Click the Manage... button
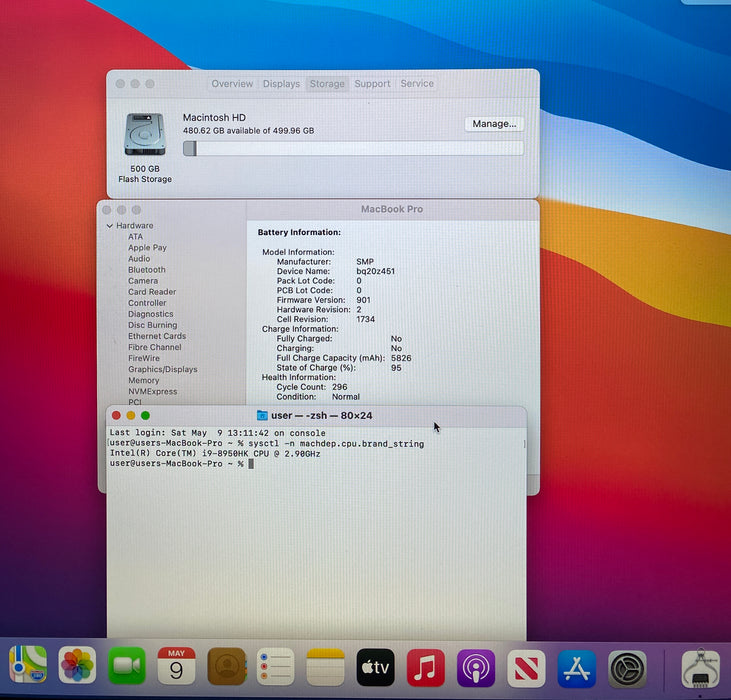Image resolution: width=731 pixels, height=700 pixels. point(494,124)
